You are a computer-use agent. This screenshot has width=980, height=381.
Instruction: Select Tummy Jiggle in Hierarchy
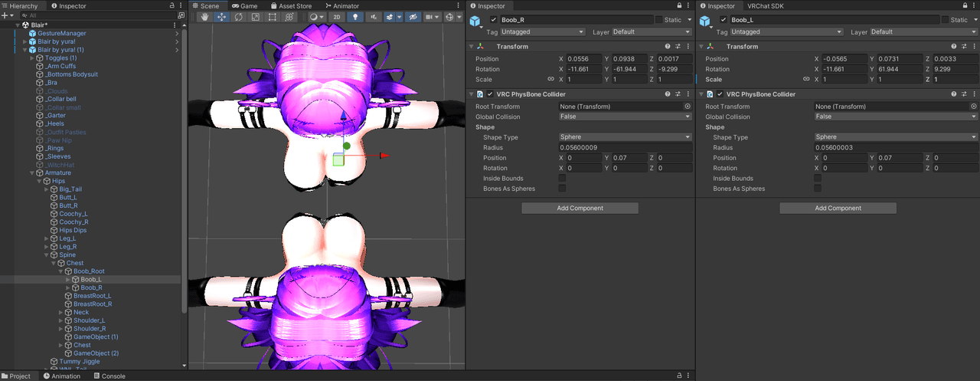click(80, 362)
